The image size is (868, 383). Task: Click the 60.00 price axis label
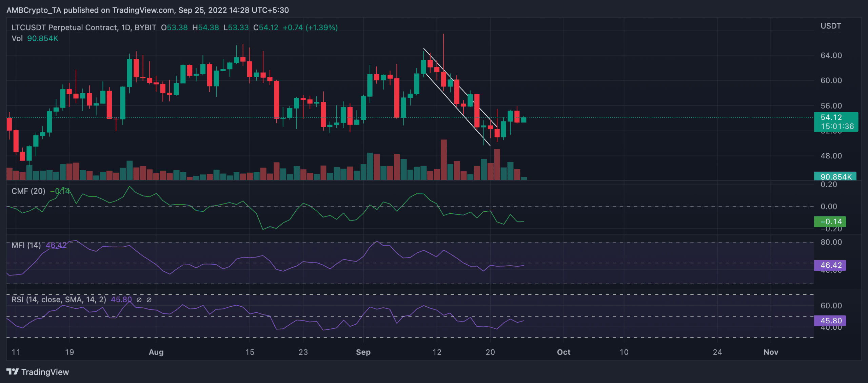tap(831, 80)
